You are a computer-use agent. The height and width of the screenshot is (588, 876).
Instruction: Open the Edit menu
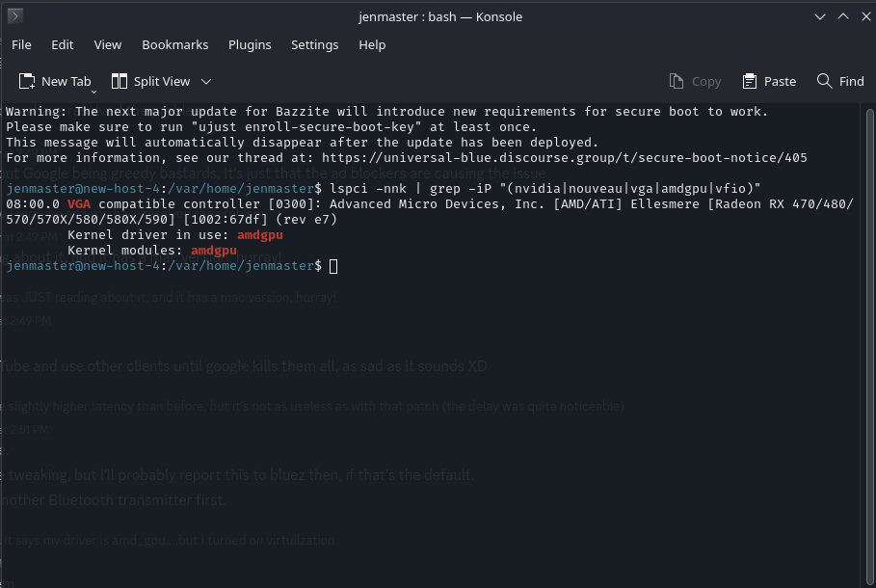(62, 44)
